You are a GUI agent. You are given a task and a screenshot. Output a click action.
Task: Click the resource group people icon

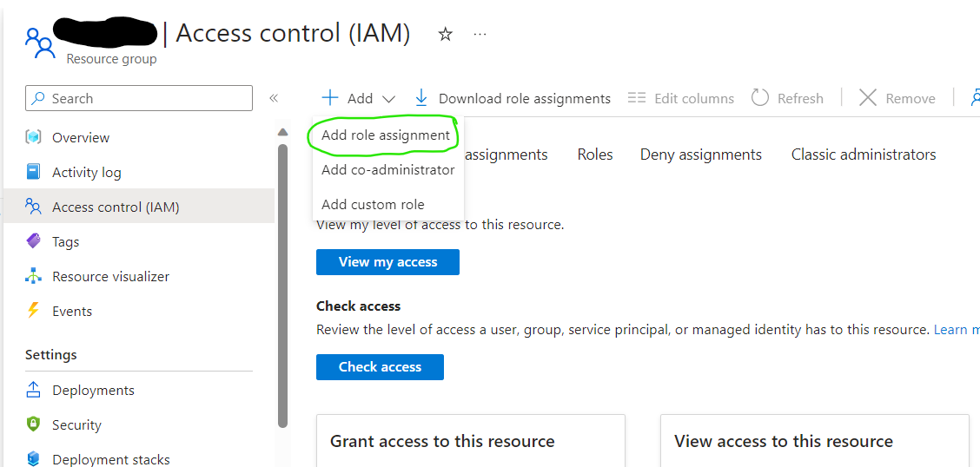tap(40, 43)
